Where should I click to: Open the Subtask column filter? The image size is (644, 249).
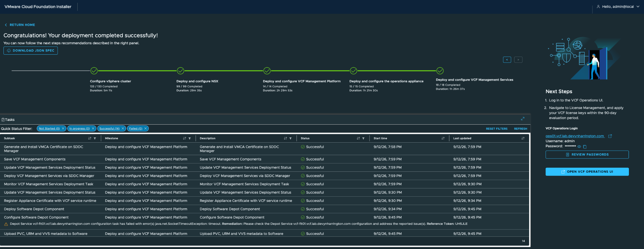click(x=95, y=138)
